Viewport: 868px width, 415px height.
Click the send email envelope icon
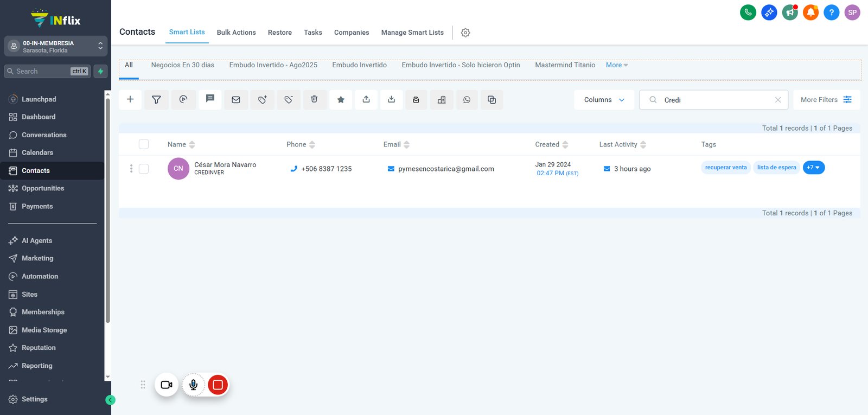236,100
